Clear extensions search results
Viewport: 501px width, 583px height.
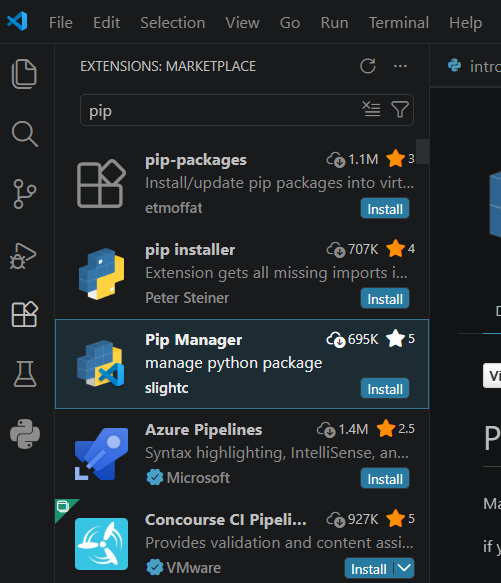tap(371, 109)
